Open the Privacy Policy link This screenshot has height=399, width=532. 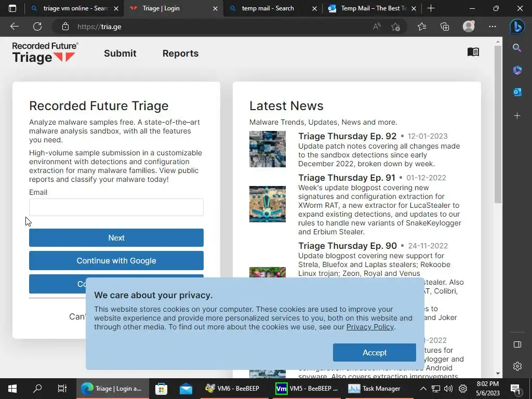(x=370, y=327)
